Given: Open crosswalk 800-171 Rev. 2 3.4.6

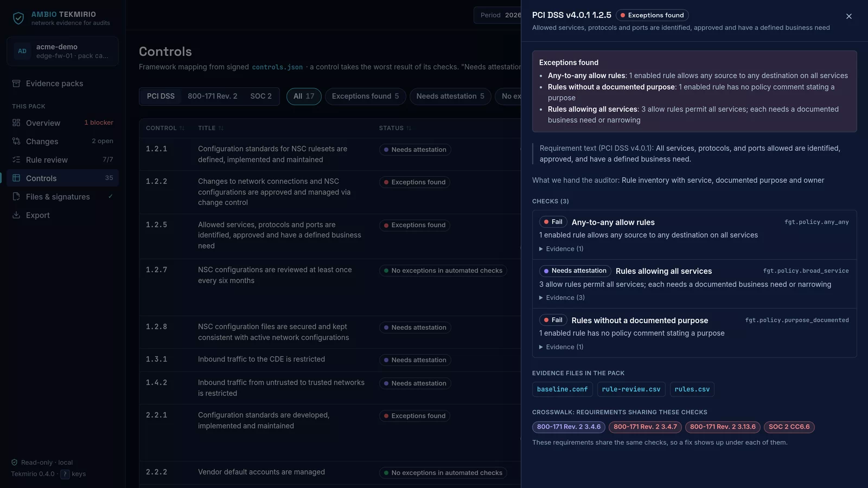Looking at the screenshot, I should tap(569, 427).
